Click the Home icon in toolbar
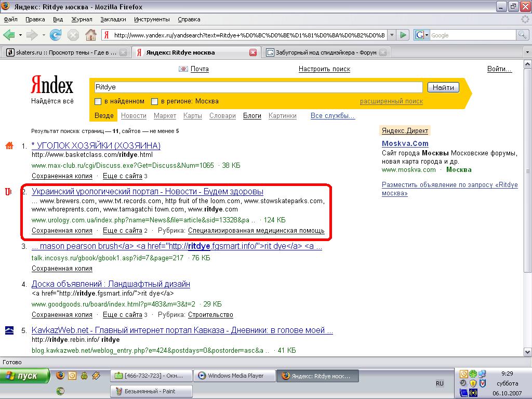The image size is (532, 399). click(90, 35)
